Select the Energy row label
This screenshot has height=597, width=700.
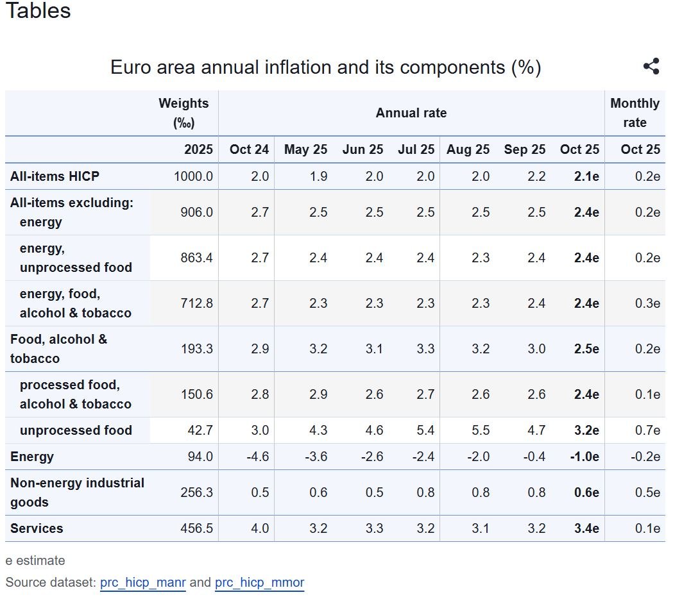pyautogui.click(x=32, y=457)
